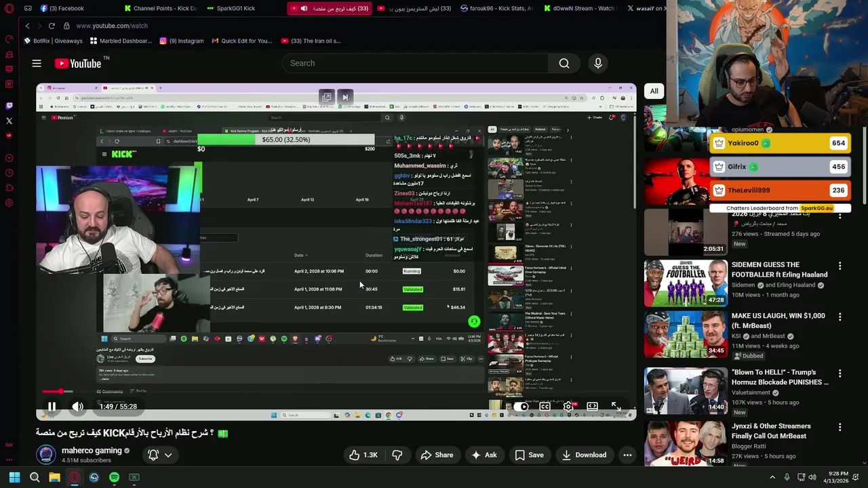This screenshot has width=868, height=488.
Task: Skip to next video via top overlay button
Action: click(344, 97)
